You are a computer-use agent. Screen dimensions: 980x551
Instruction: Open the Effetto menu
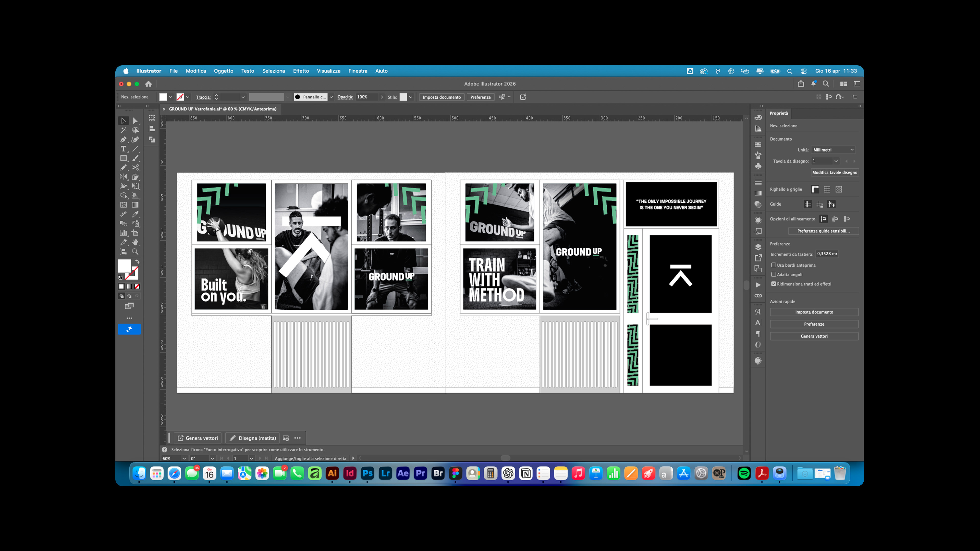click(301, 71)
